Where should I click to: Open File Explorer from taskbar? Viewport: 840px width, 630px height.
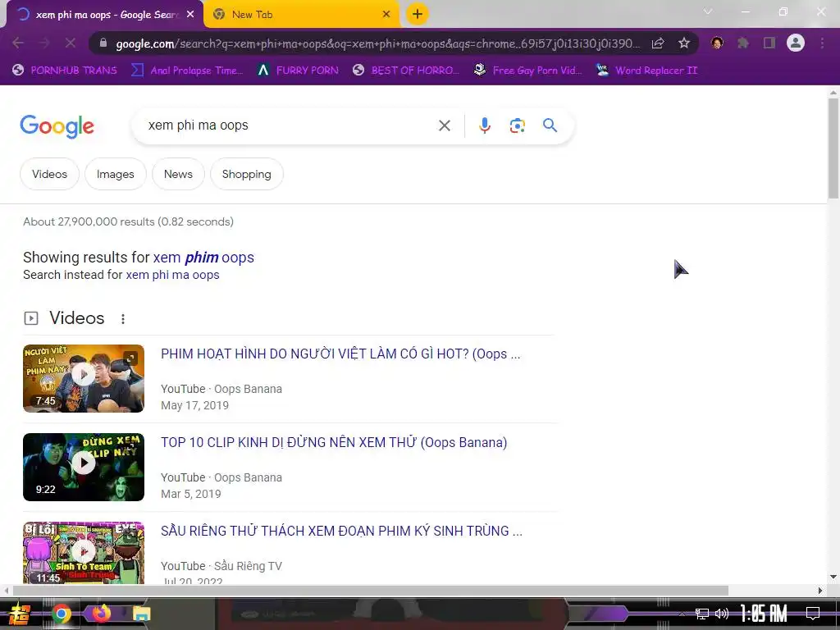point(142,614)
